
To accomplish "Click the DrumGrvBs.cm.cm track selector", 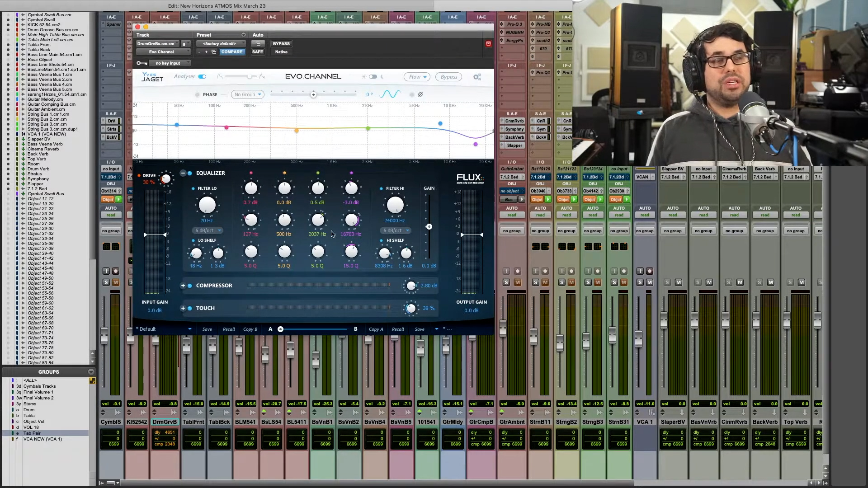I will (x=158, y=44).
